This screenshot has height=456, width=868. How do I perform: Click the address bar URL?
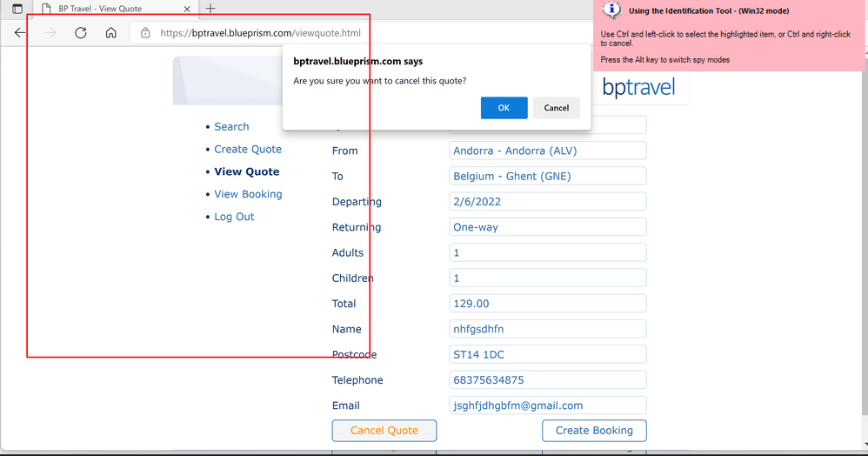coord(260,33)
